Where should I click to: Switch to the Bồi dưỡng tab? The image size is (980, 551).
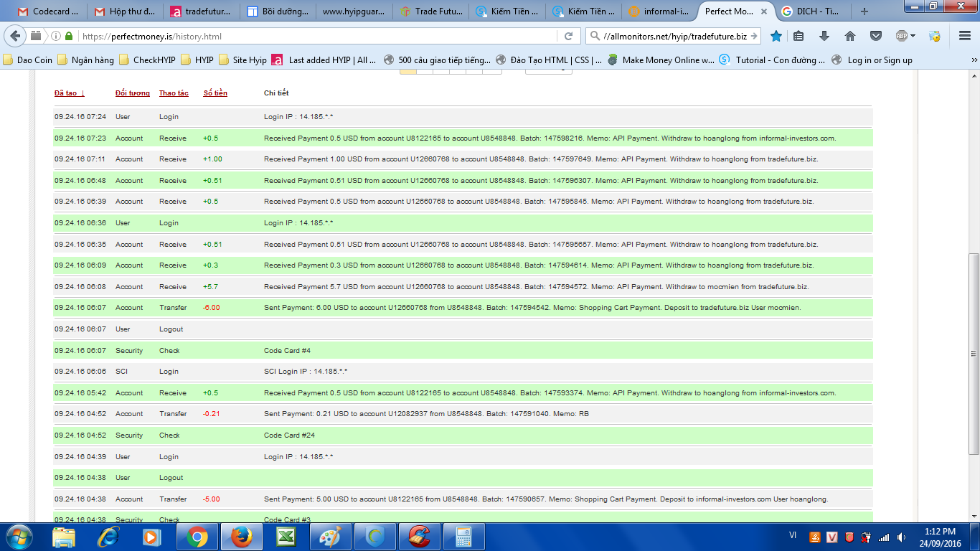coord(275,11)
